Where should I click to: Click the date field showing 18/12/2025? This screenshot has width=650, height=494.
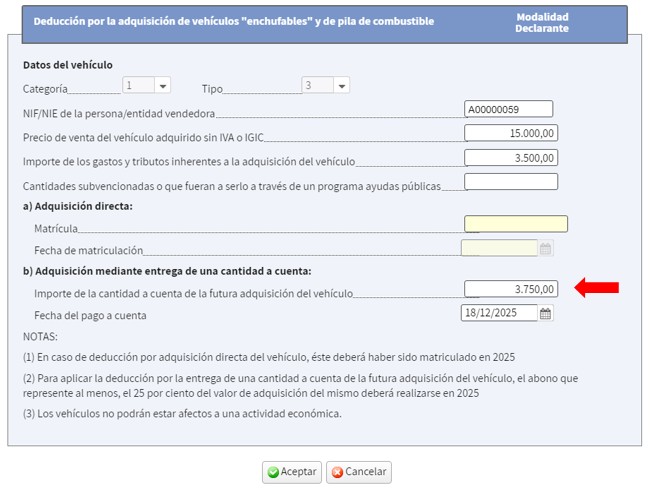[498, 313]
